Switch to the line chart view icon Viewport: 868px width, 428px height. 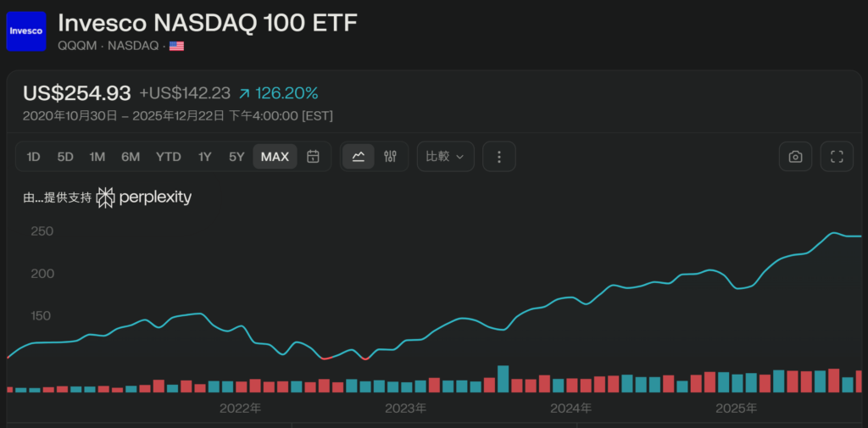click(x=359, y=157)
